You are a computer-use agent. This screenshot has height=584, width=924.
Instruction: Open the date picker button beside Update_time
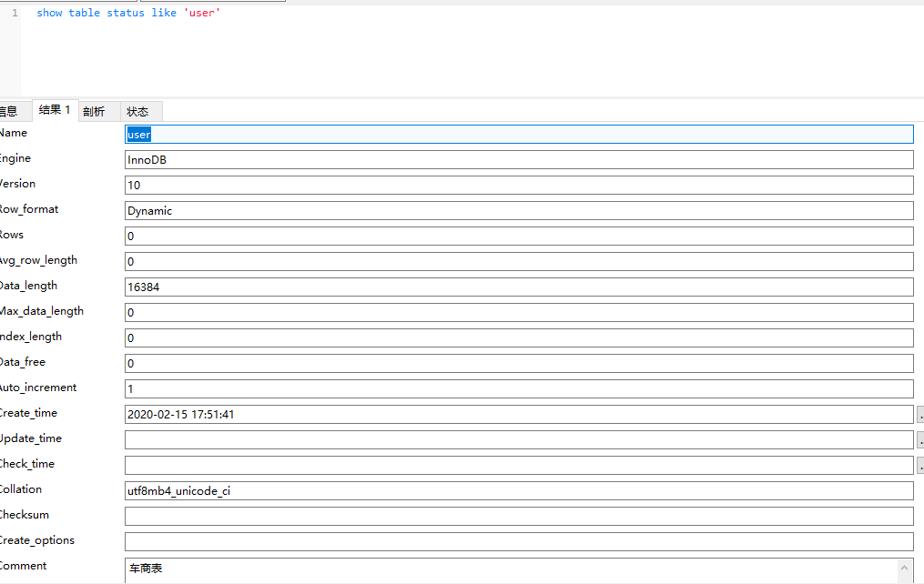[920, 439]
